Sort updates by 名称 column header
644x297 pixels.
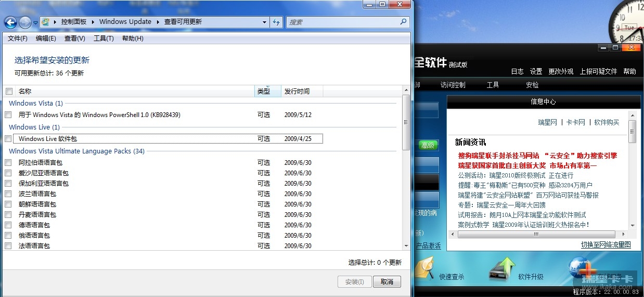click(135, 91)
